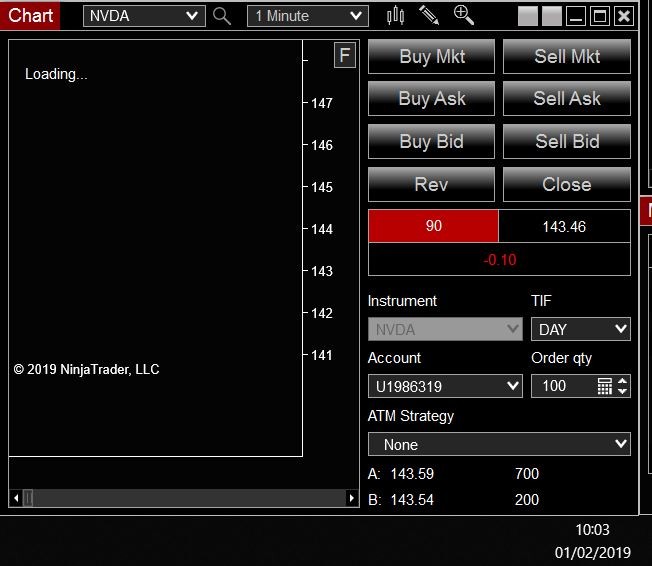Open the instrument search magnifier icon
This screenshot has width=652, height=566.
[222, 16]
